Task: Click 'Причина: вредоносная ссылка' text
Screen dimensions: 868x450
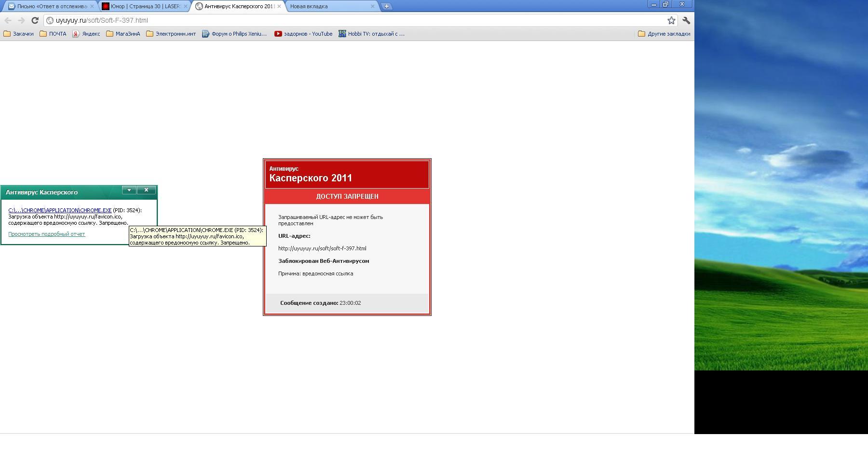Action: pos(315,273)
